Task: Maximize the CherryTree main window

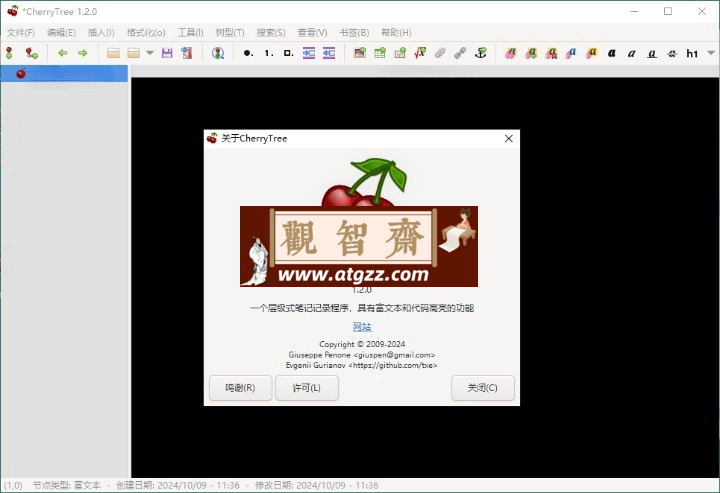Action: 668,11
